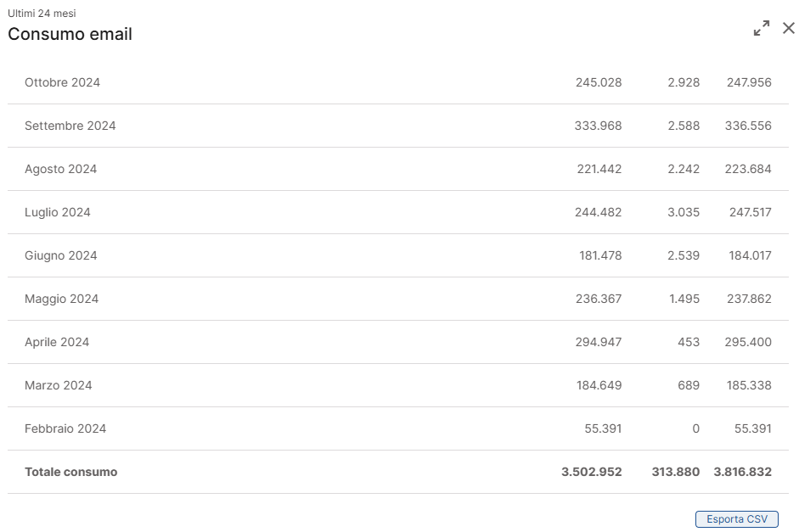Click the total value 3.502.952

click(x=592, y=472)
